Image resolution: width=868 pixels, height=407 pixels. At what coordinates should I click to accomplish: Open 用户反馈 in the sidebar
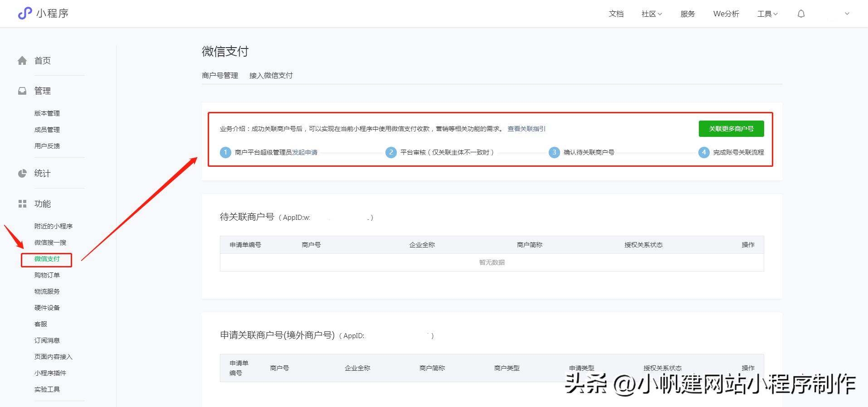click(47, 146)
